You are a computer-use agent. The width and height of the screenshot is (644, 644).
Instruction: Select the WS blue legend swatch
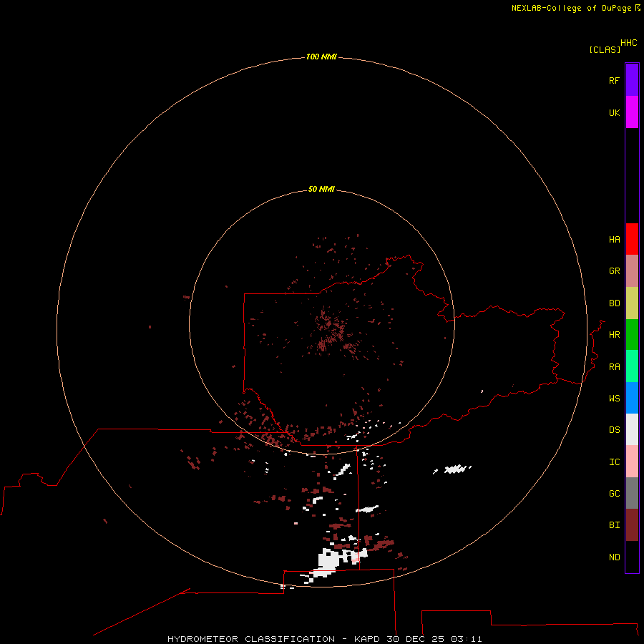point(632,398)
